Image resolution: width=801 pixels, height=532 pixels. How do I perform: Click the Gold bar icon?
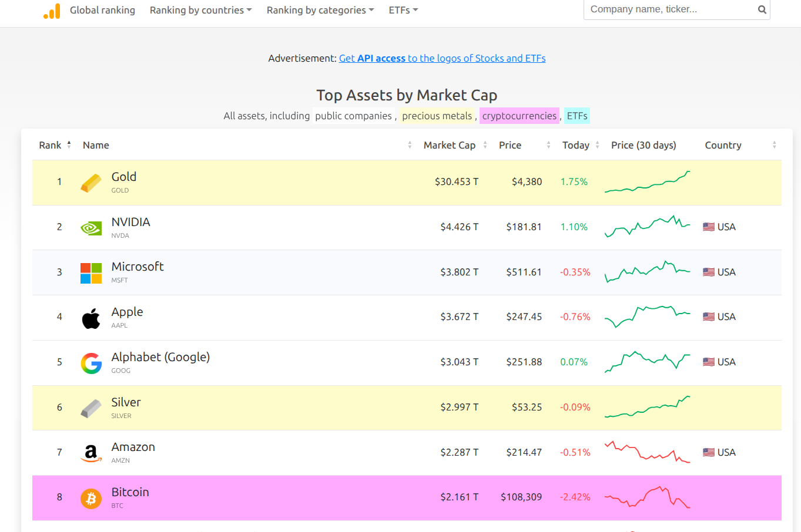pyautogui.click(x=91, y=183)
